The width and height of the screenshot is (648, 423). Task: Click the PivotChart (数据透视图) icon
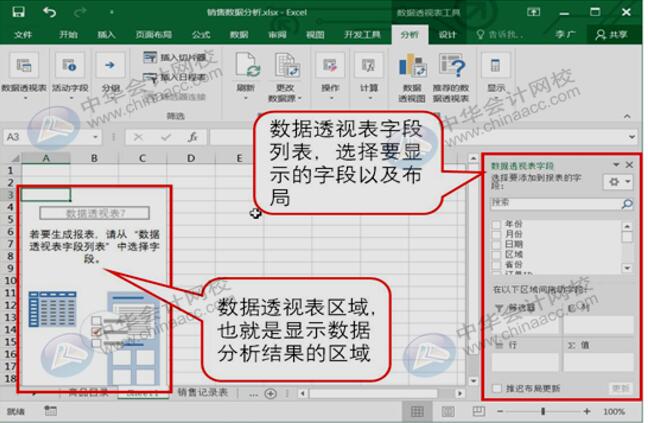click(x=412, y=65)
